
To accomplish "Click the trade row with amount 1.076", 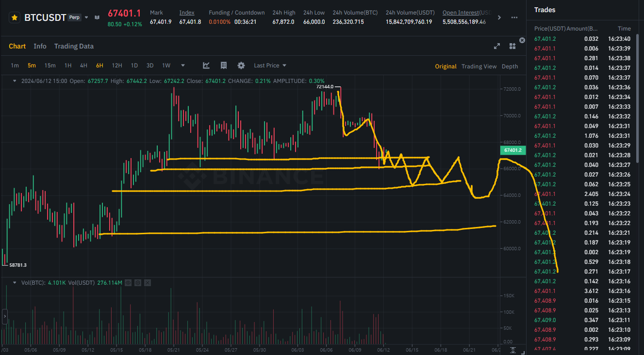I will tap(582, 136).
